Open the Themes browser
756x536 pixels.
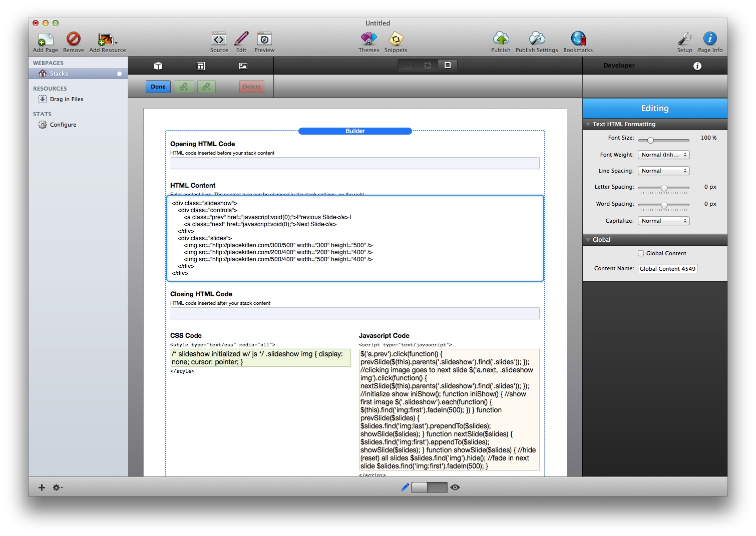coord(368,40)
